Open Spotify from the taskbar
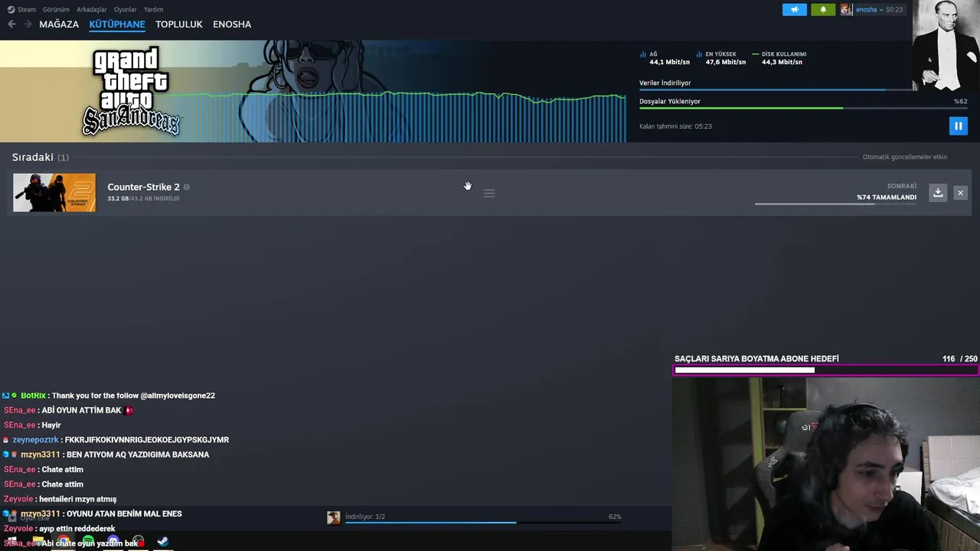The height and width of the screenshot is (551, 980). point(88,542)
